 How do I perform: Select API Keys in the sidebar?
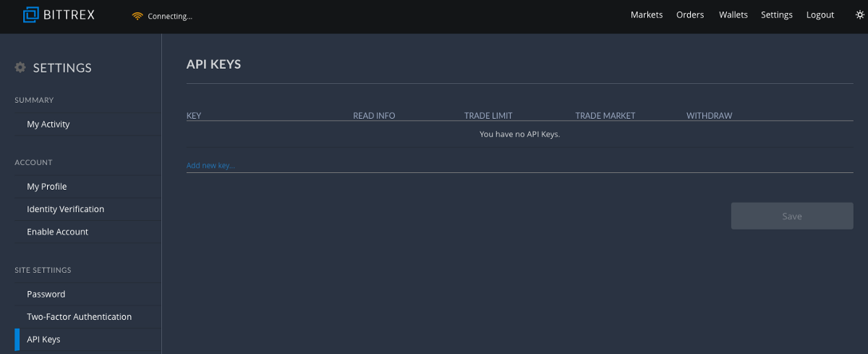(x=88, y=340)
